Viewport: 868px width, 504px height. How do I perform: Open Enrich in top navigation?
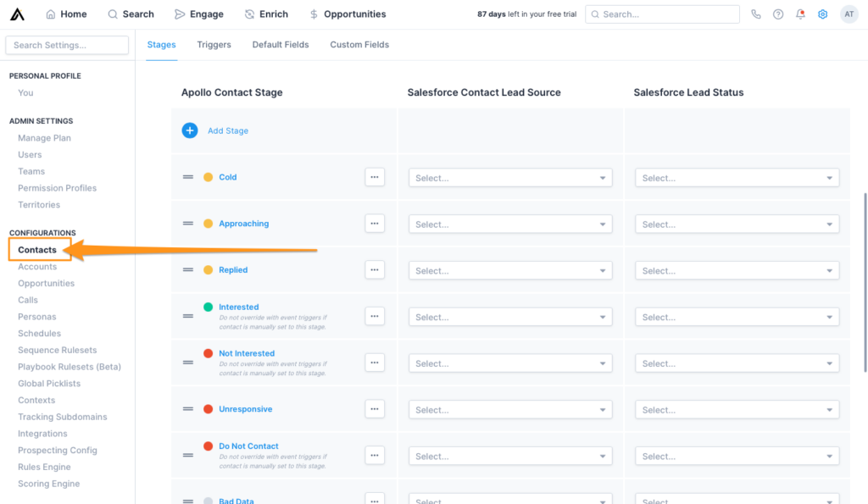[266, 14]
